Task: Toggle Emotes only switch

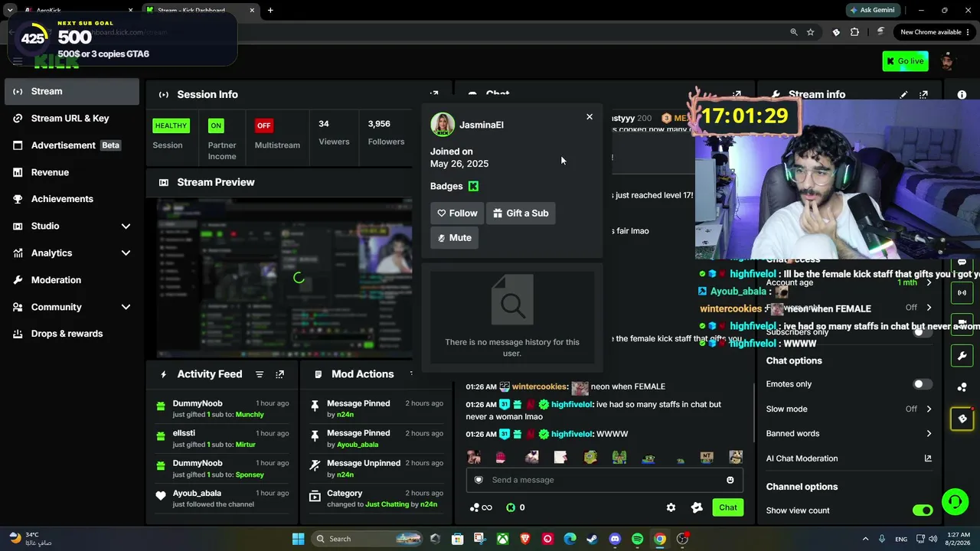Action: point(923,384)
